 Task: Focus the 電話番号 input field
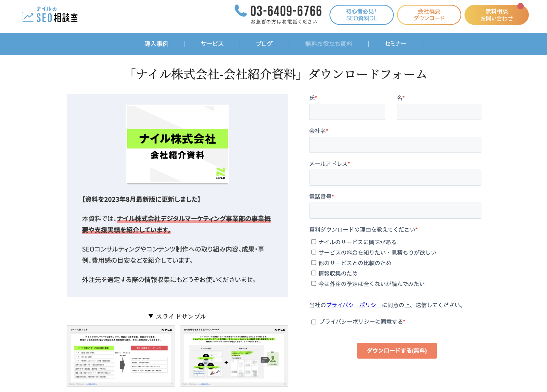point(395,210)
